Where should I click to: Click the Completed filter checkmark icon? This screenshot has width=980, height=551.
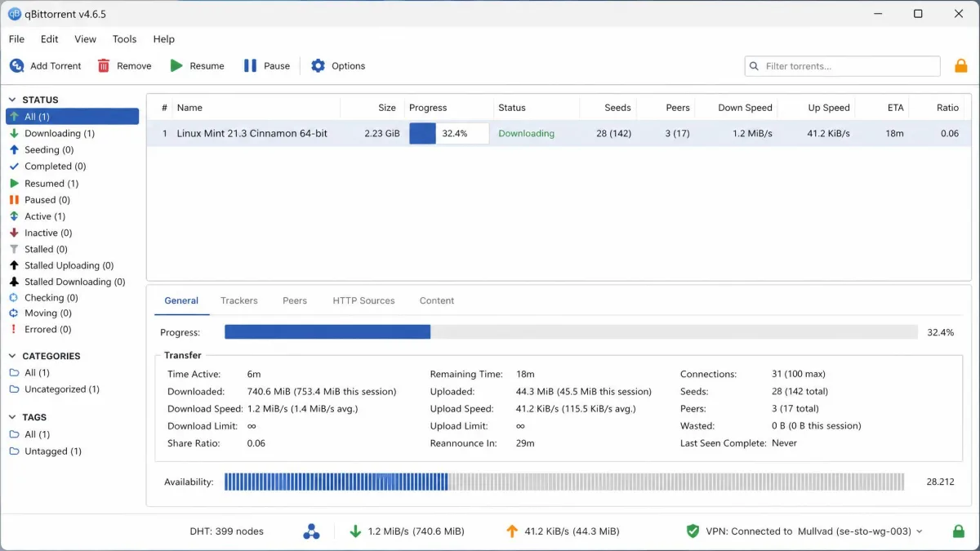point(14,167)
